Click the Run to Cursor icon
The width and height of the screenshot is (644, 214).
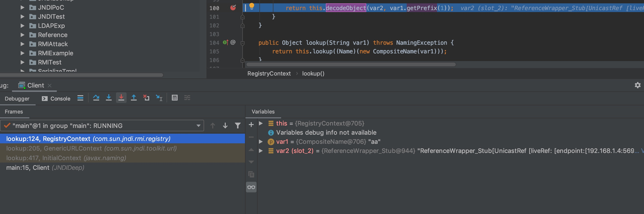(x=159, y=98)
